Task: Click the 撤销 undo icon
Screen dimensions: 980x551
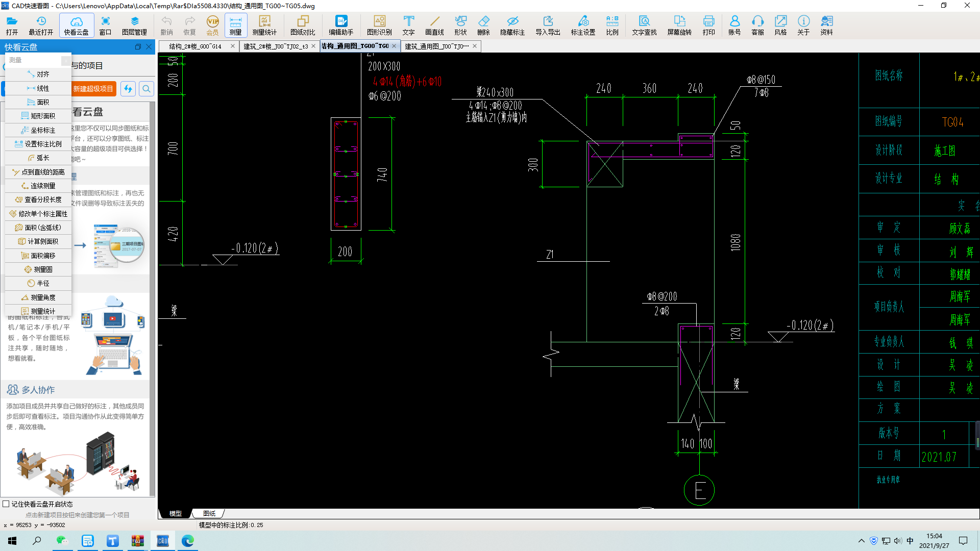Action: coord(166,25)
